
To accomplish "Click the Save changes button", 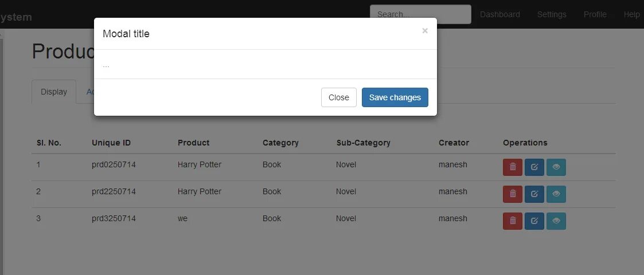I will point(395,97).
